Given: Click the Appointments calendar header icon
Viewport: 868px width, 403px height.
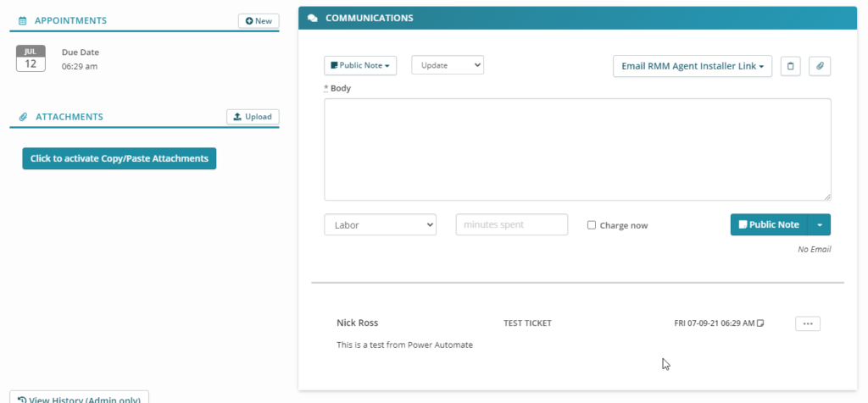Looking at the screenshot, I should 23,20.
